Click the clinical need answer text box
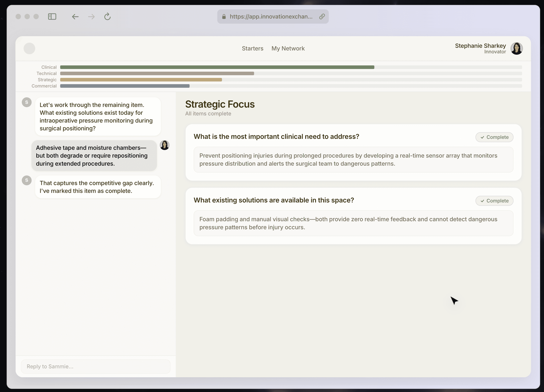Viewport: 544px width, 392px height. tap(353, 160)
